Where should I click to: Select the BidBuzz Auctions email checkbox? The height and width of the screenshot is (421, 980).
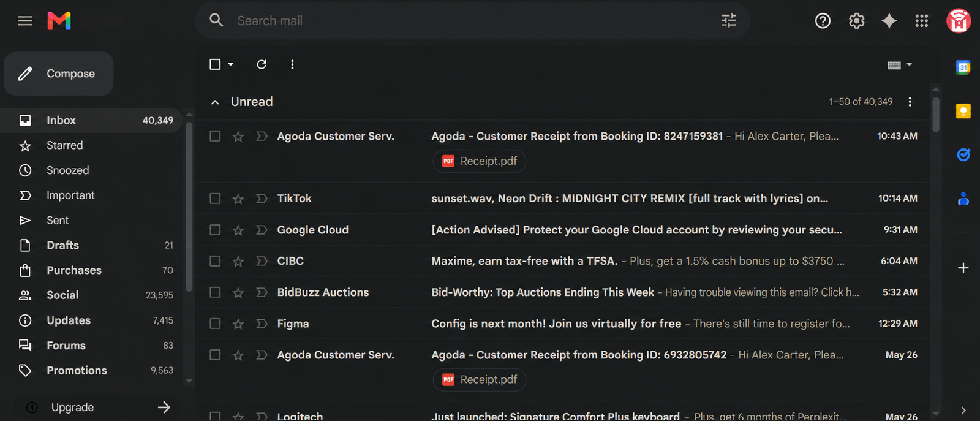point(215,292)
